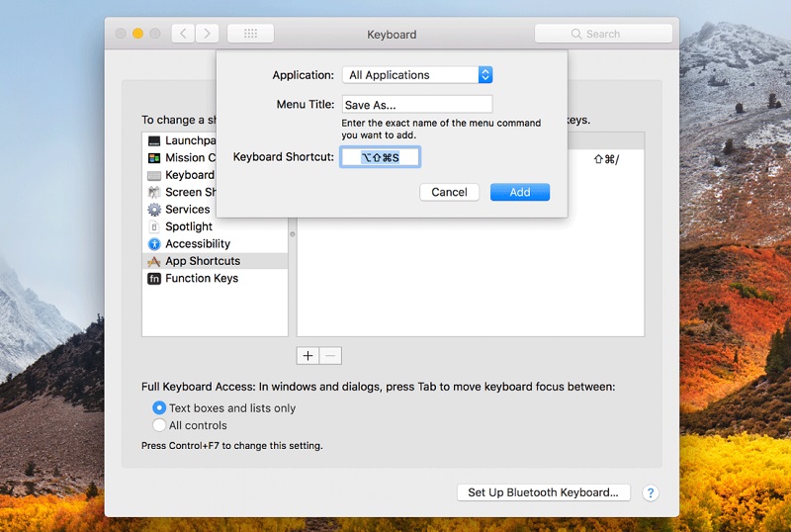Click the Launchpad icon in the sidebar list
Viewport: 791px width, 532px height.
pos(154,141)
